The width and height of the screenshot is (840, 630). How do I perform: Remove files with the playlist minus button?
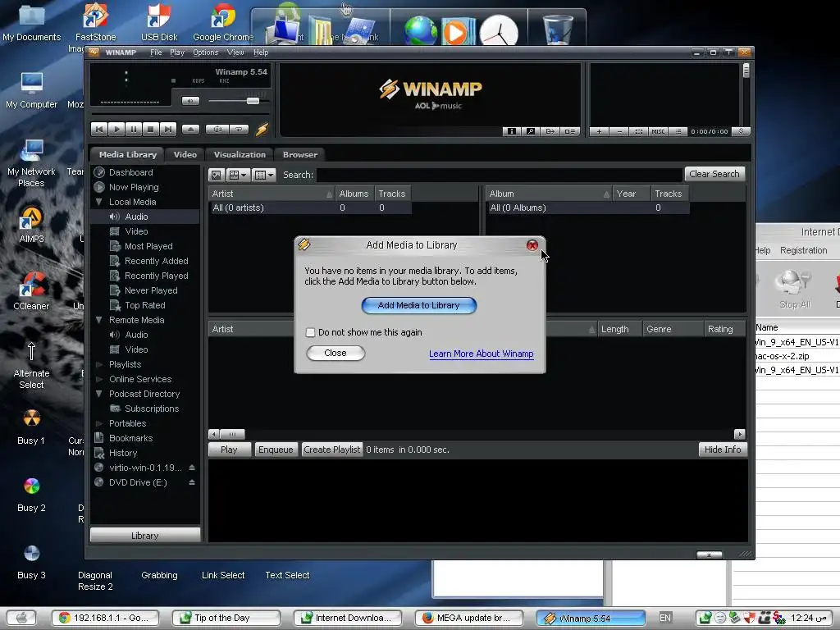tap(619, 131)
